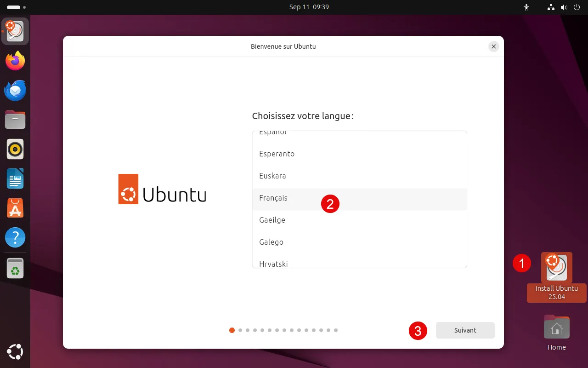Viewport: 588px width, 368px height.
Task: Close the Bienvenue sur Ubuntu window
Action: click(493, 46)
